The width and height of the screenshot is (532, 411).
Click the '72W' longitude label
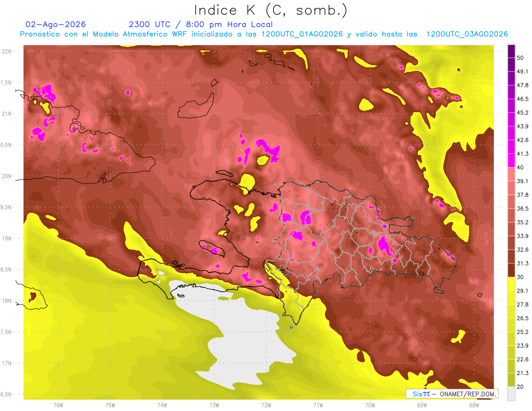(x=266, y=405)
